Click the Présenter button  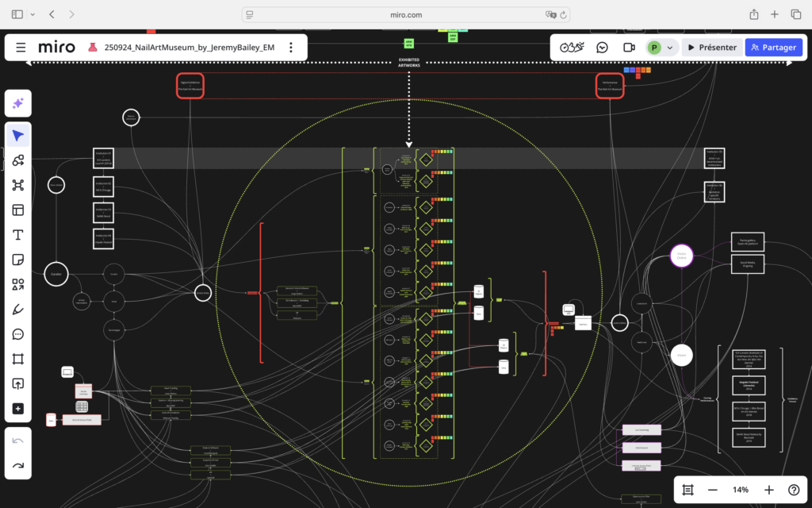pos(710,48)
